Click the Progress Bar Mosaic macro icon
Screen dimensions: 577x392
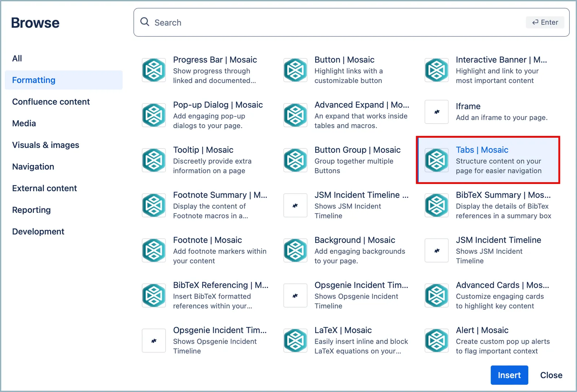click(154, 70)
